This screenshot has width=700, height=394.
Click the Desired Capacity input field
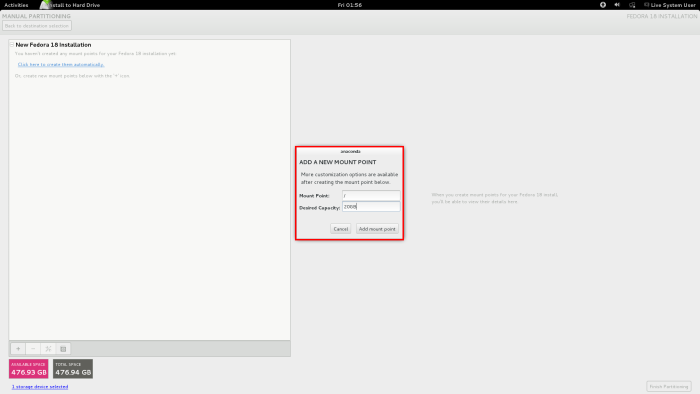click(371, 207)
